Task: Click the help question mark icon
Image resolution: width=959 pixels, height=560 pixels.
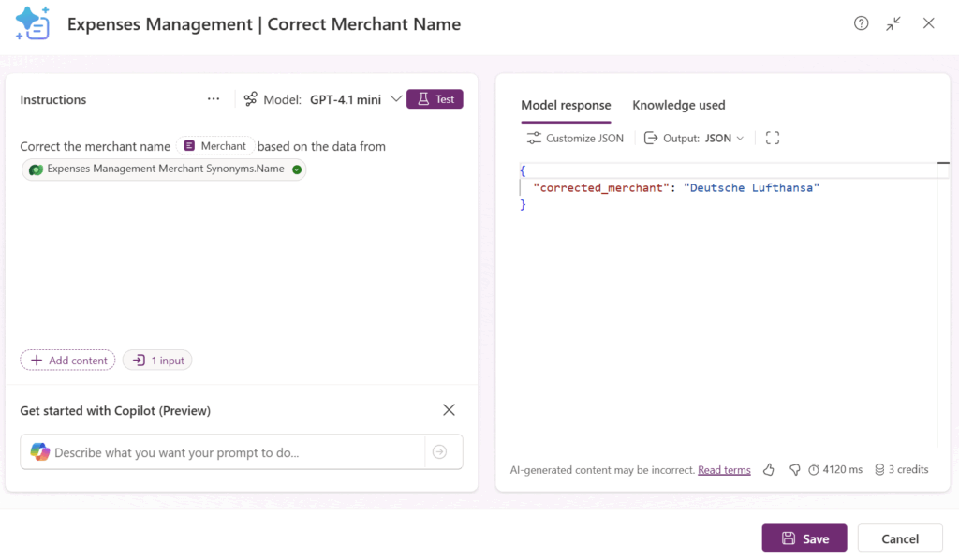Action: [861, 23]
